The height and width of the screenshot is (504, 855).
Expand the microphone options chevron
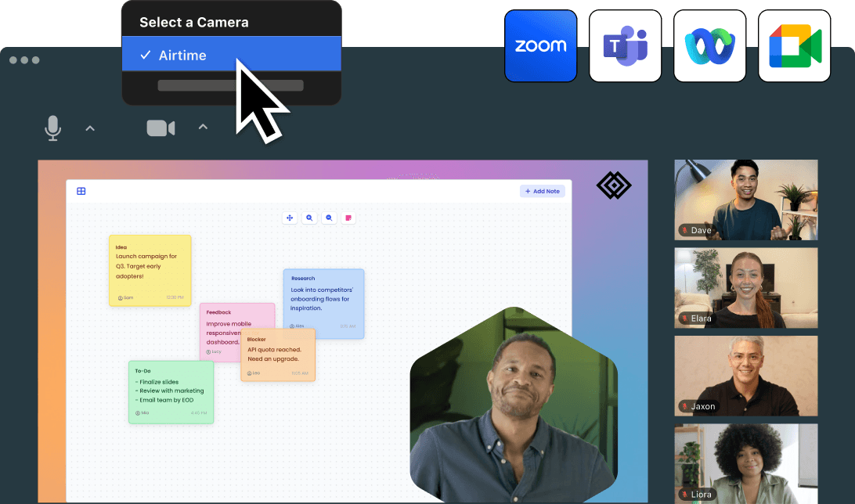[90, 128]
